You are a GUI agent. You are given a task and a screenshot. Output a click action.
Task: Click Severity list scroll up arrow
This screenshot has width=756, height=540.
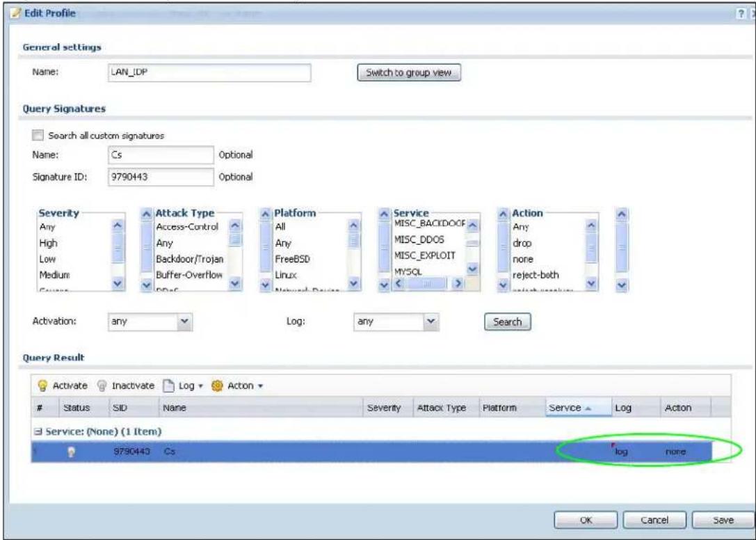(x=118, y=226)
